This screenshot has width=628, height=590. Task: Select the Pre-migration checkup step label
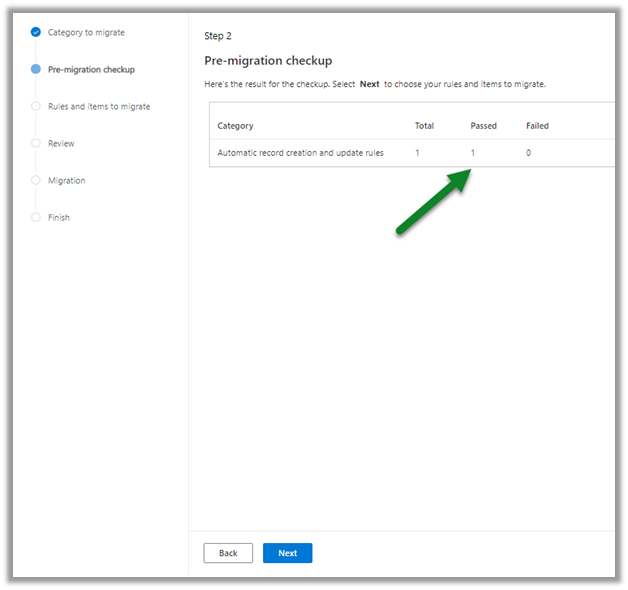pos(91,69)
